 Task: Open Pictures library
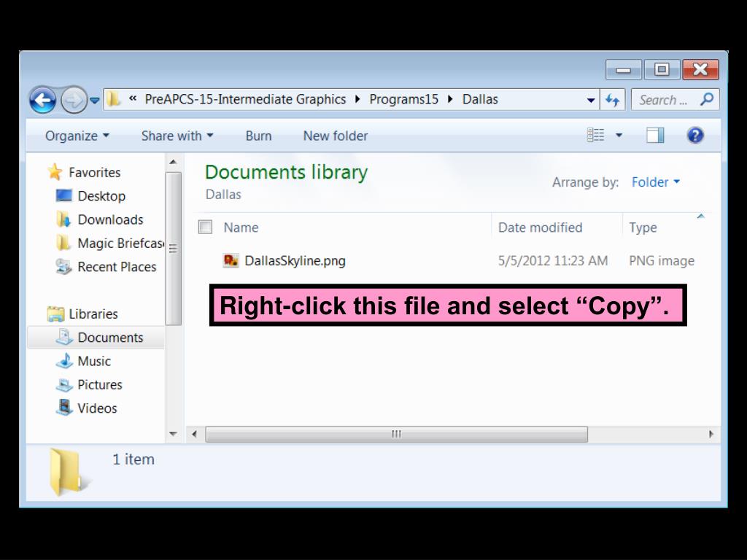coord(99,384)
